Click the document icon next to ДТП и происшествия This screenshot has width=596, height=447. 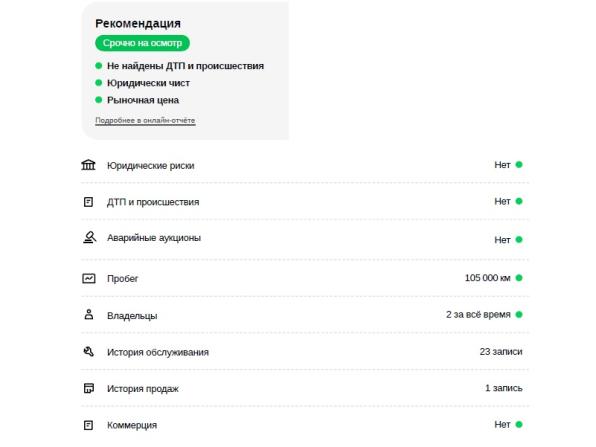(x=88, y=202)
